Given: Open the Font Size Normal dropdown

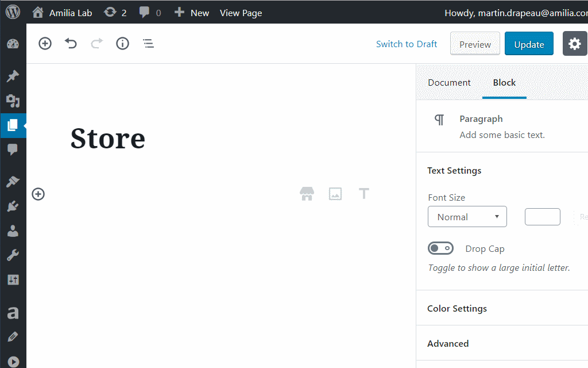Looking at the screenshot, I should tap(467, 217).
